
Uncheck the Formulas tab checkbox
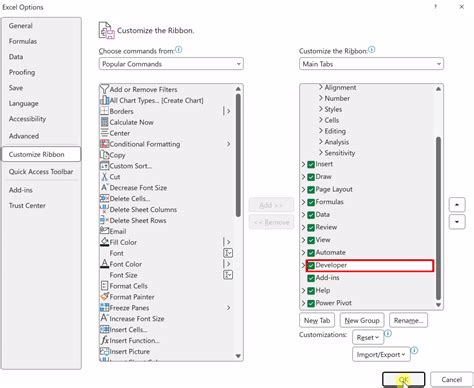[x=311, y=202]
